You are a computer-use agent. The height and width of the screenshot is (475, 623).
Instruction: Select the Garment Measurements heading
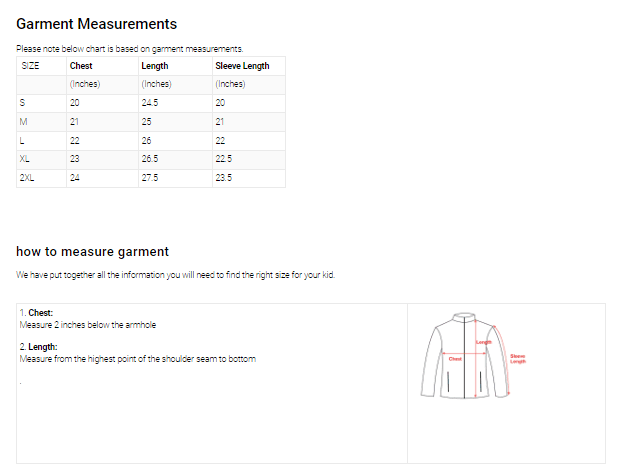pyautogui.click(x=97, y=23)
